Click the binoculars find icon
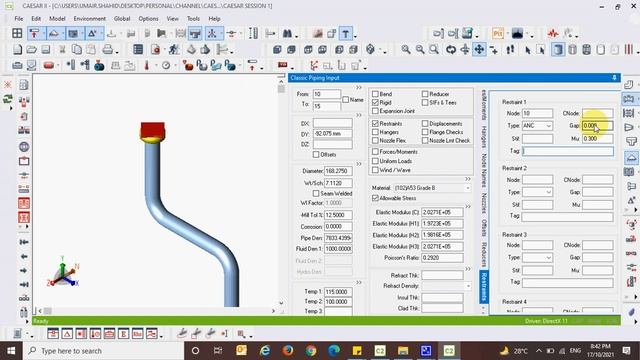640x360 pixels. tap(287, 34)
